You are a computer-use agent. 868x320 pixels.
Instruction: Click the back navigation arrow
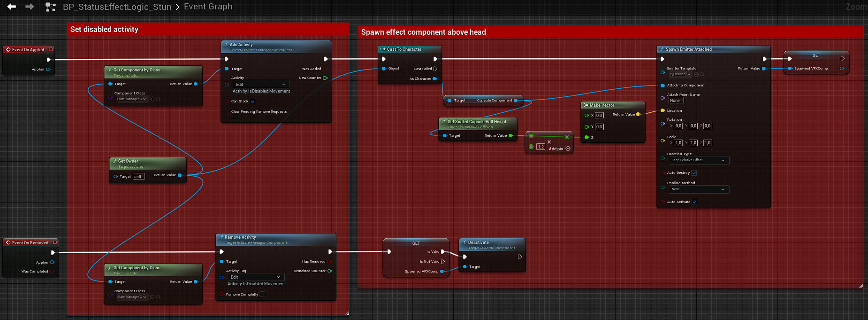[12, 7]
